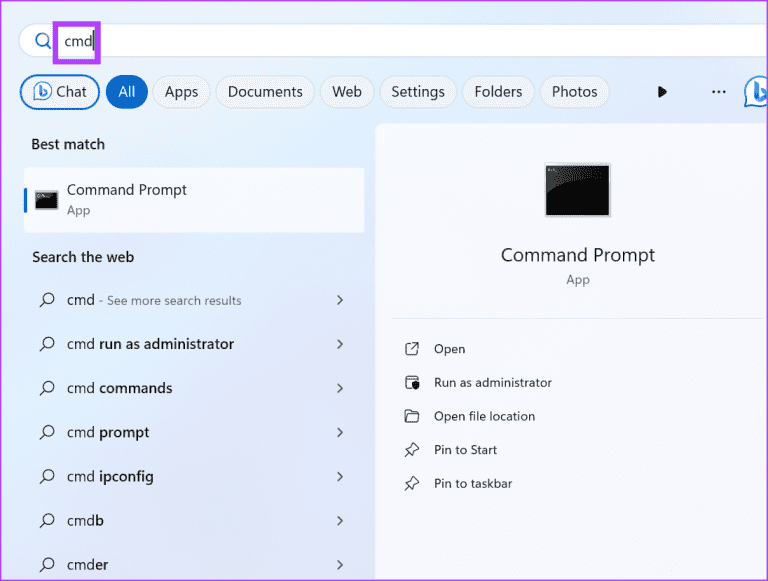Click the Pin to Start pin icon

pos(411,450)
